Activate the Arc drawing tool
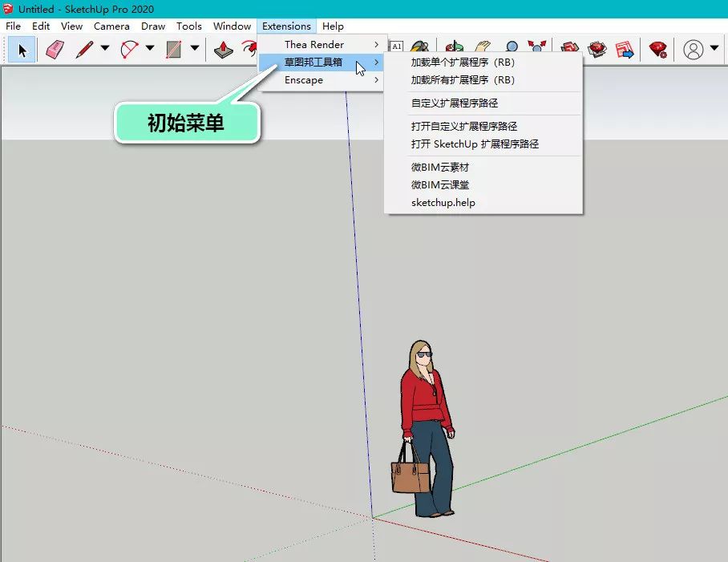728x562 pixels. (129, 49)
